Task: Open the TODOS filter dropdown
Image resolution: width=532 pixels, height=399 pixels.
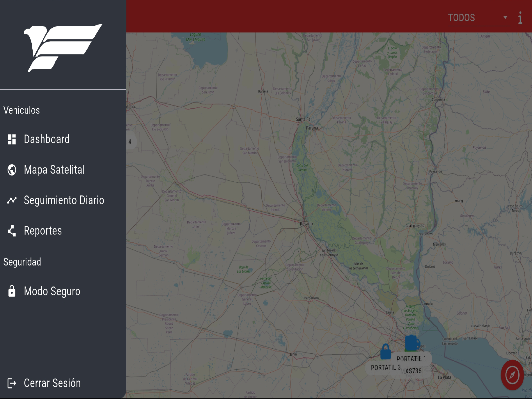Action: tap(479, 18)
